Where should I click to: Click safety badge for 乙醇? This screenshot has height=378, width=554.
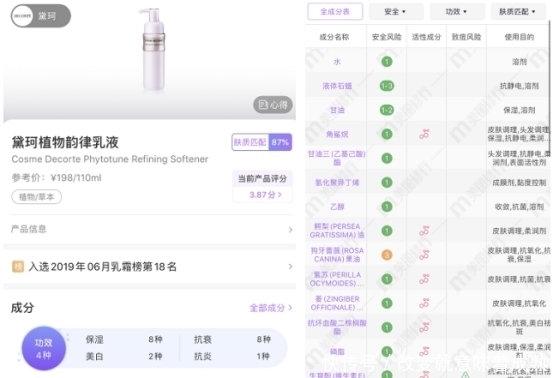(387, 207)
